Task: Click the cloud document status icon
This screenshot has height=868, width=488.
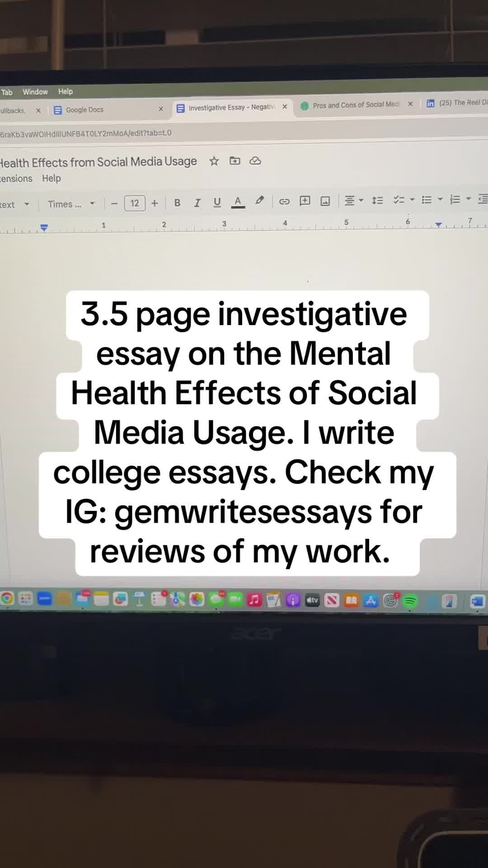Action: [x=255, y=160]
